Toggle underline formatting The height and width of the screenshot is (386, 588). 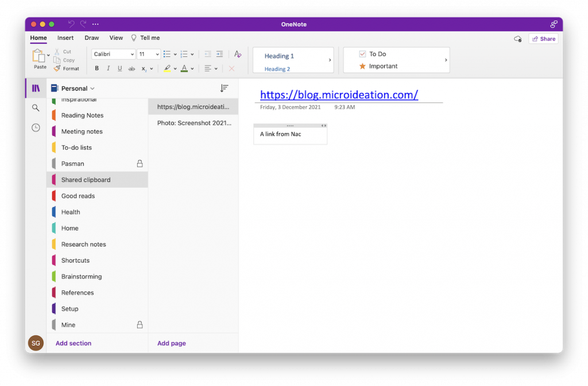(119, 68)
